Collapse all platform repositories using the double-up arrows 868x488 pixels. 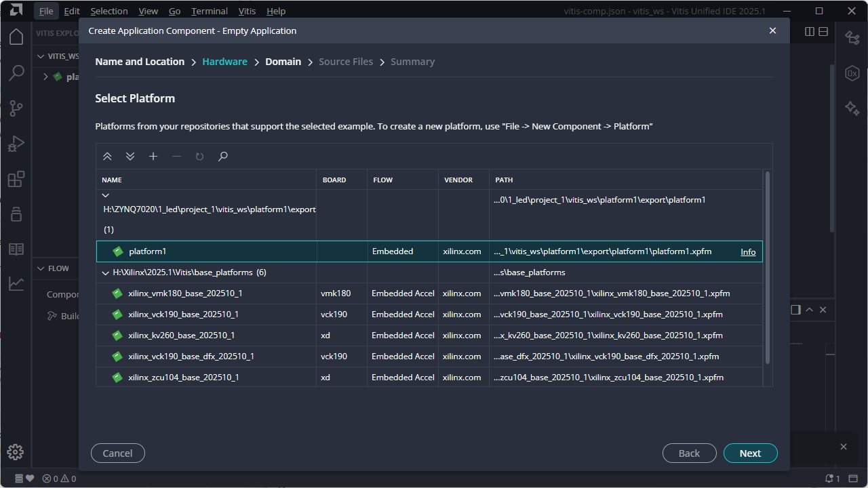tap(107, 157)
